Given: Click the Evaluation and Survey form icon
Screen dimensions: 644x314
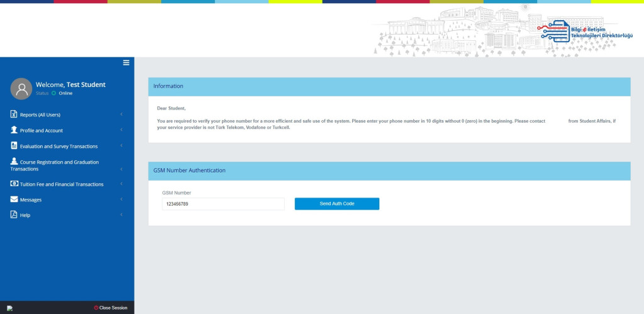Looking at the screenshot, I should (x=14, y=146).
